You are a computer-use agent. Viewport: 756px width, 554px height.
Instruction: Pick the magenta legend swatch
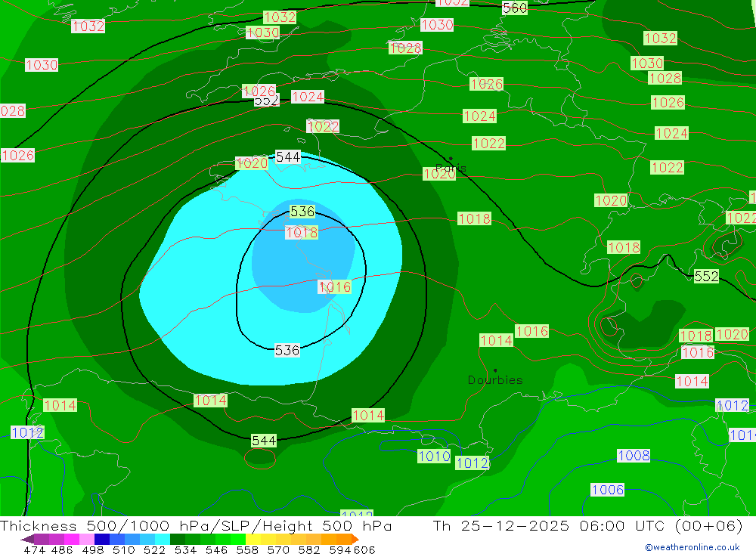click(72, 539)
